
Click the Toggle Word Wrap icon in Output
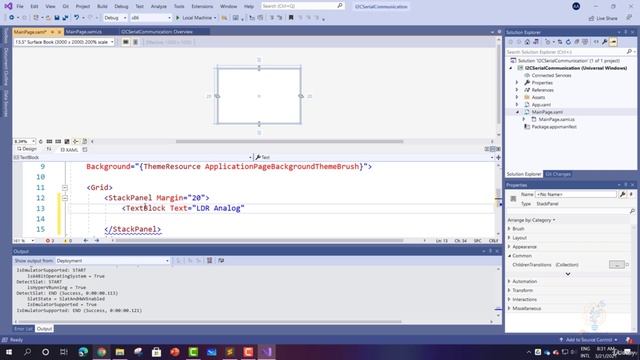(x=221, y=260)
